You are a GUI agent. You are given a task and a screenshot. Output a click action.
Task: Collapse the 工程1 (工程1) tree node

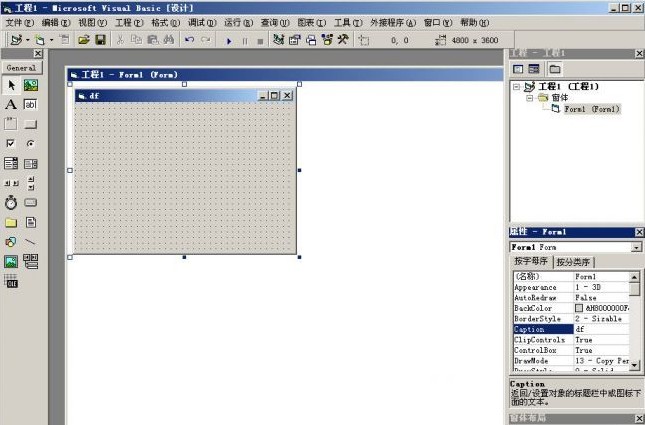[x=516, y=87]
